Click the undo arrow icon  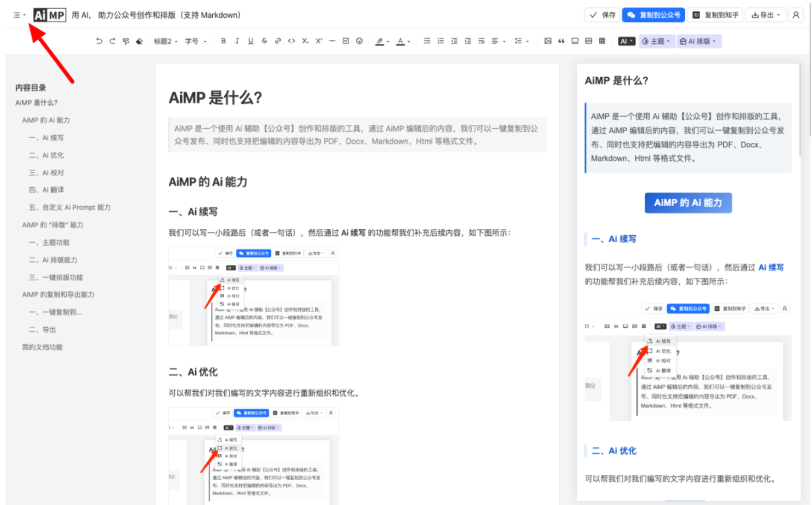click(x=98, y=41)
